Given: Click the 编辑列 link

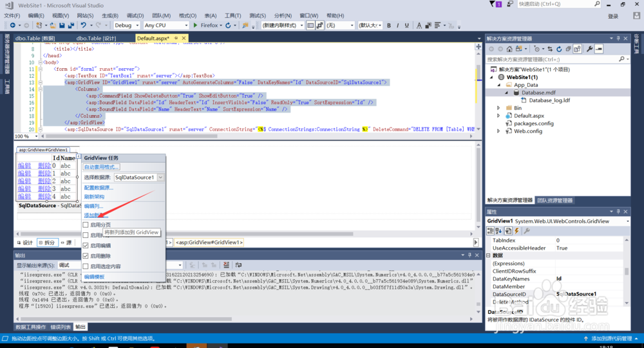Looking at the screenshot, I should [93, 206].
